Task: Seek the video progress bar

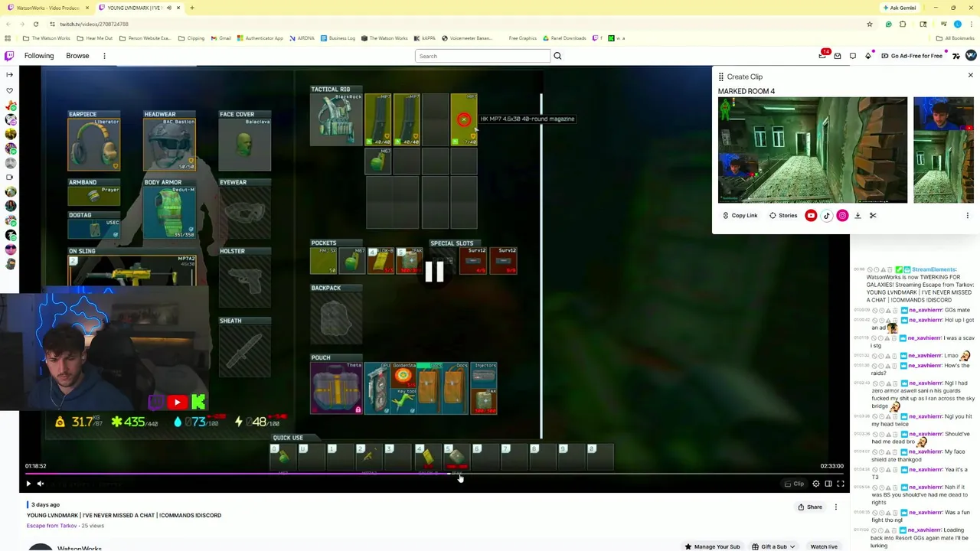Action: 434,474
